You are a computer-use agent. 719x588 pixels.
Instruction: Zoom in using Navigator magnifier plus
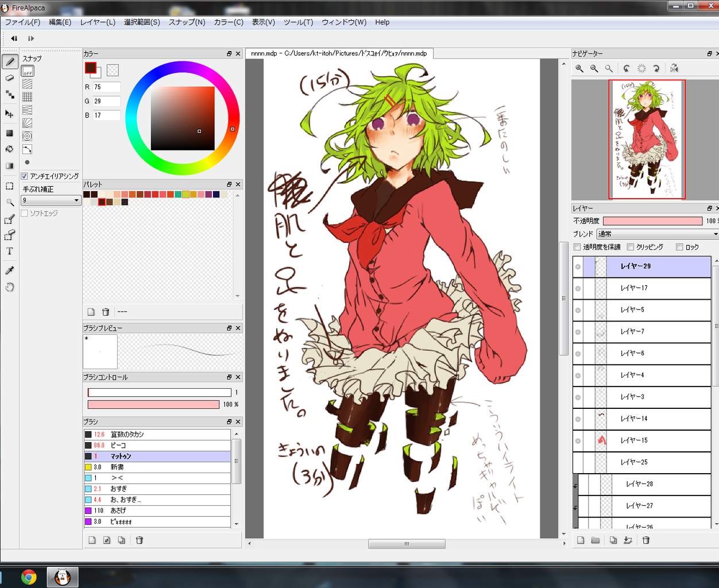pyautogui.click(x=579, y=68)
